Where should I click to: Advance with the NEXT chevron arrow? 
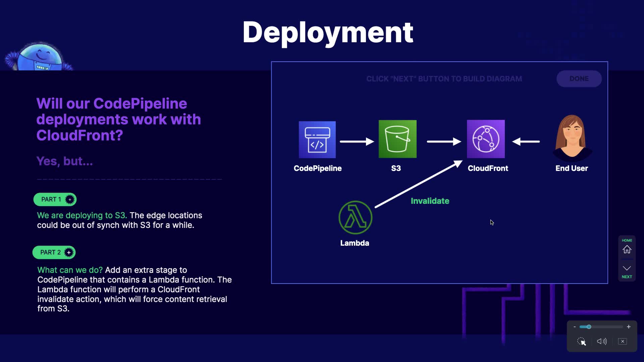627,268
